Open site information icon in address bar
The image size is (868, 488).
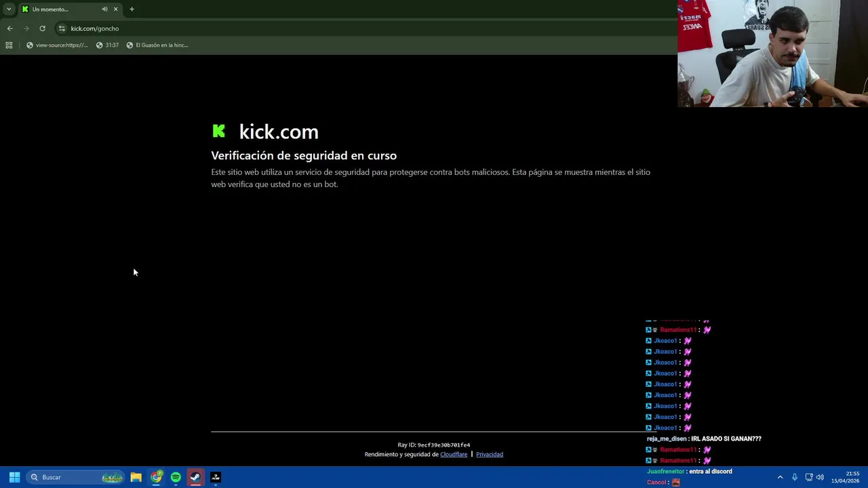[62, 28]
